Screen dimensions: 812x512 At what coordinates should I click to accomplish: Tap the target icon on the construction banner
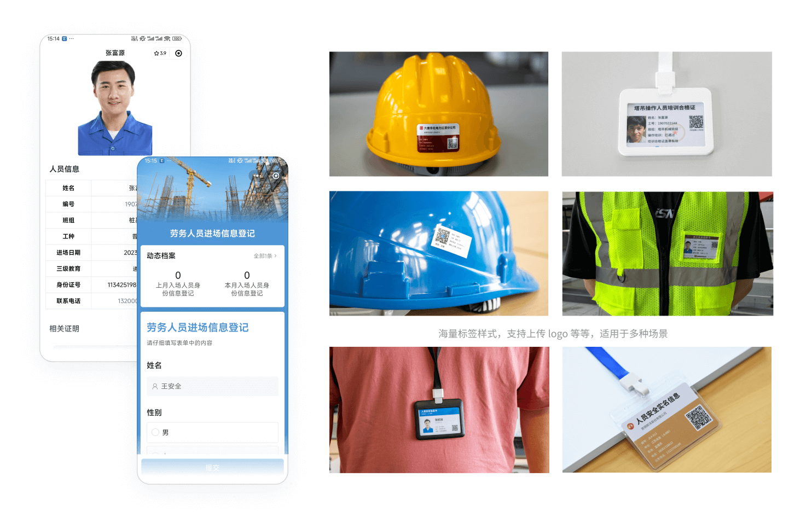[276, 176]
